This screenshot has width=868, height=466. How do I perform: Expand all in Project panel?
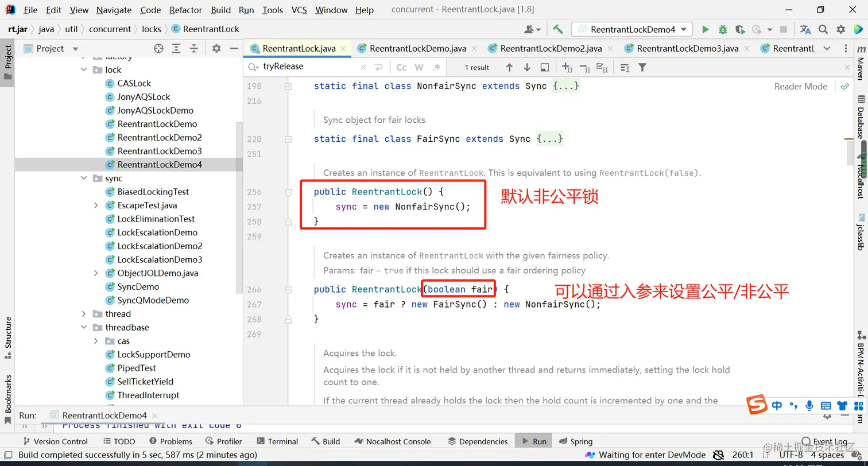click(x=176, y=49)
